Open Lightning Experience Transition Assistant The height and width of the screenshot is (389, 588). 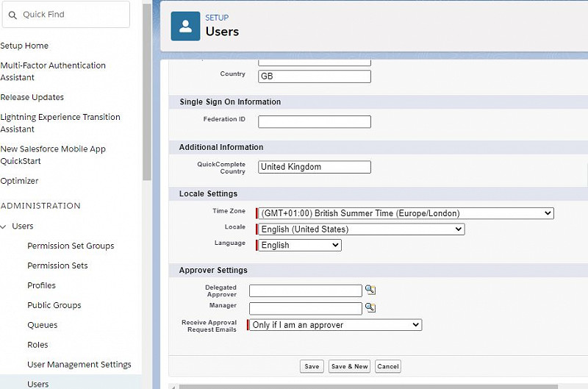pyautogui.click(x=60, y=123)
